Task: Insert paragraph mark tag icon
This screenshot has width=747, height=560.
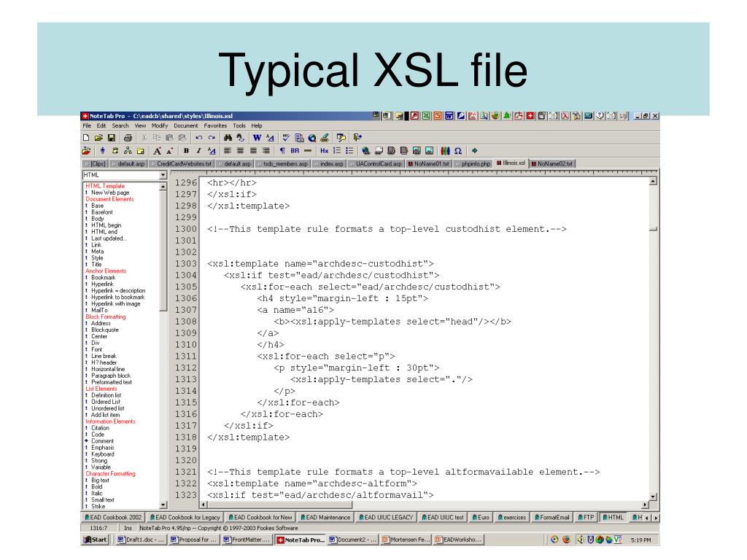Action: [282, 151]
